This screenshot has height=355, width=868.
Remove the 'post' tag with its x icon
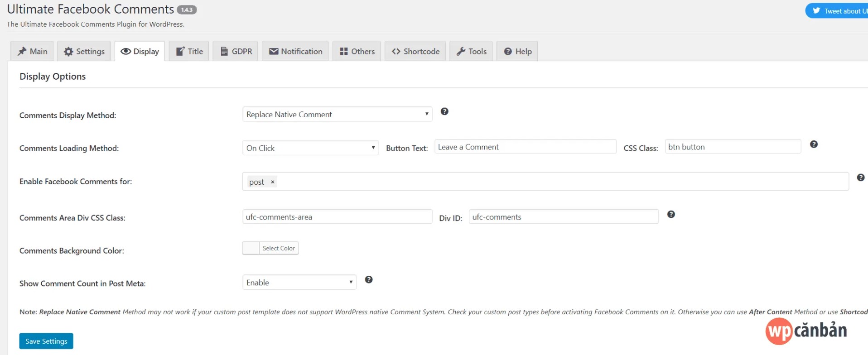[273, 182]
